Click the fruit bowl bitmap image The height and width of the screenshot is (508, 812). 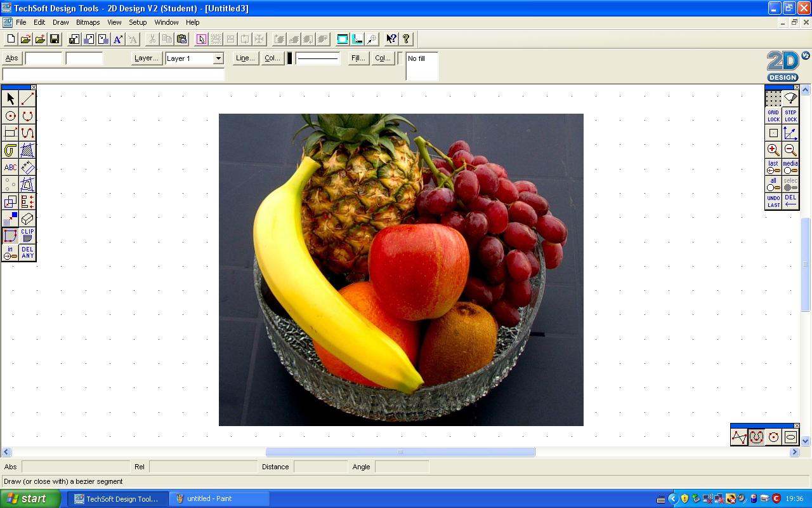401,270
